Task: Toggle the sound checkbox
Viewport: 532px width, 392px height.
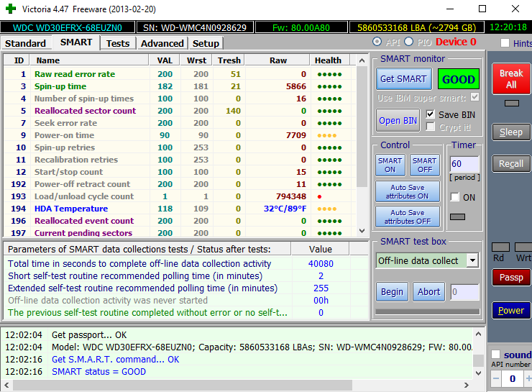Action: click(496, 355)
